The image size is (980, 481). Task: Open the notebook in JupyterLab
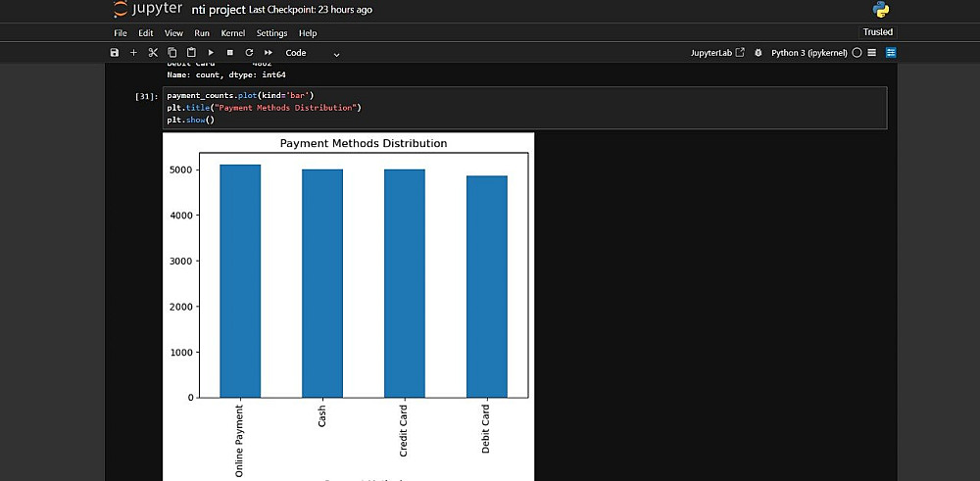pos(717,53)
